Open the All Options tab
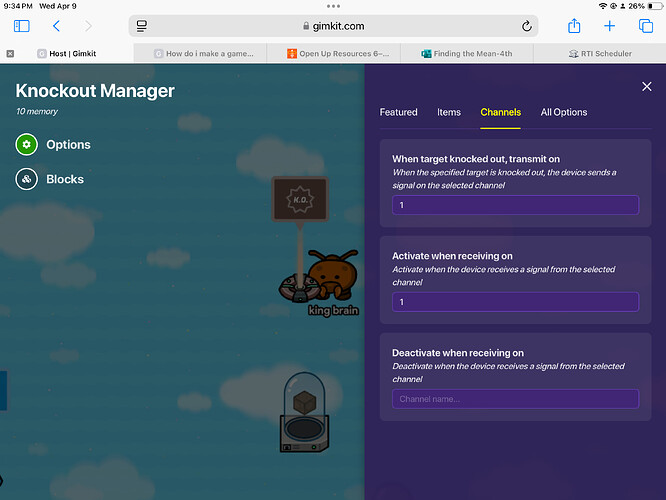Viewport: 666px width, 500px height. 564,112
